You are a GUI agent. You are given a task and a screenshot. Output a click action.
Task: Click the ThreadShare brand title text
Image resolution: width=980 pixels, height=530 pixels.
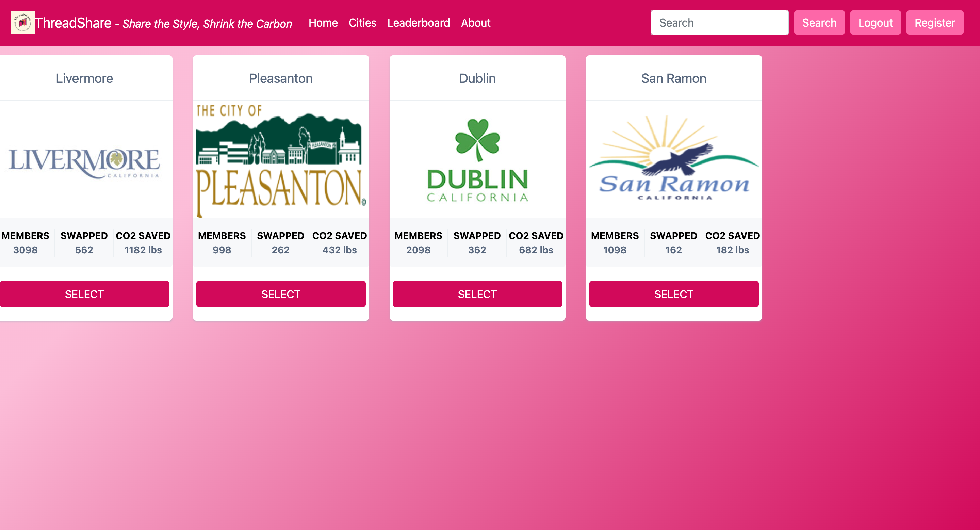[73, 23]
